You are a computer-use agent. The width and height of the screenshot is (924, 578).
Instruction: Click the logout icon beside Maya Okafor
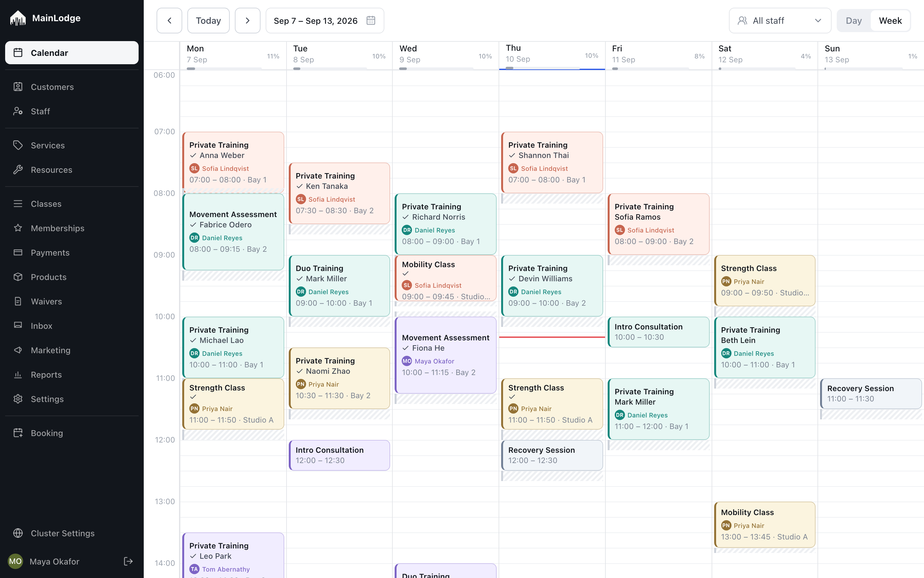coord(128,561)
